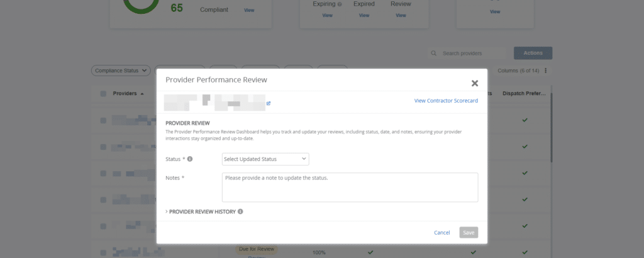The image size is (644, 258).
Task: Click View link under Compliant
Action: (x=249, y=10)
